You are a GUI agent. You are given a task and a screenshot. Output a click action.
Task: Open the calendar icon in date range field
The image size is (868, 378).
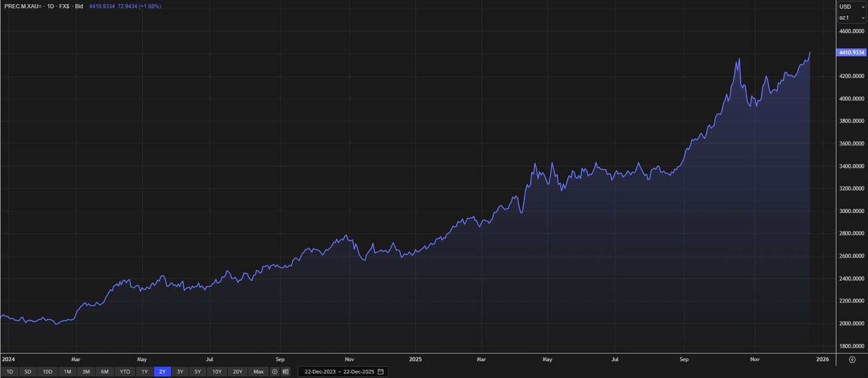coord(381,372)
